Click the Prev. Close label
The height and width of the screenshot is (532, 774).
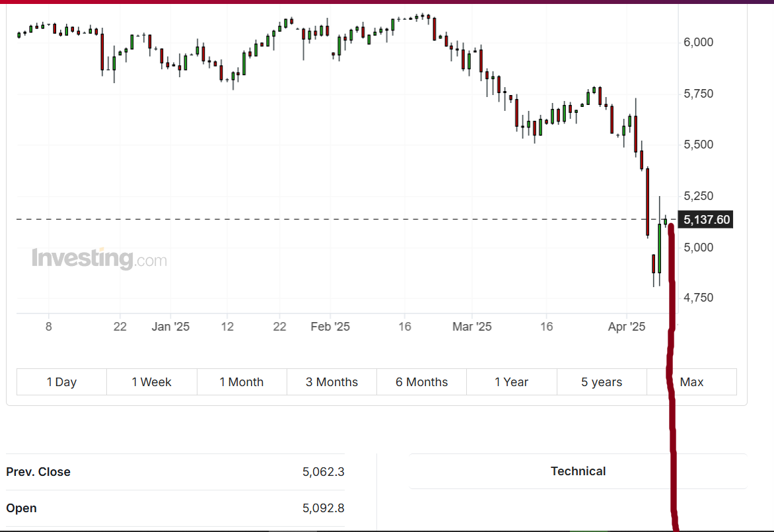pos(38,472)
